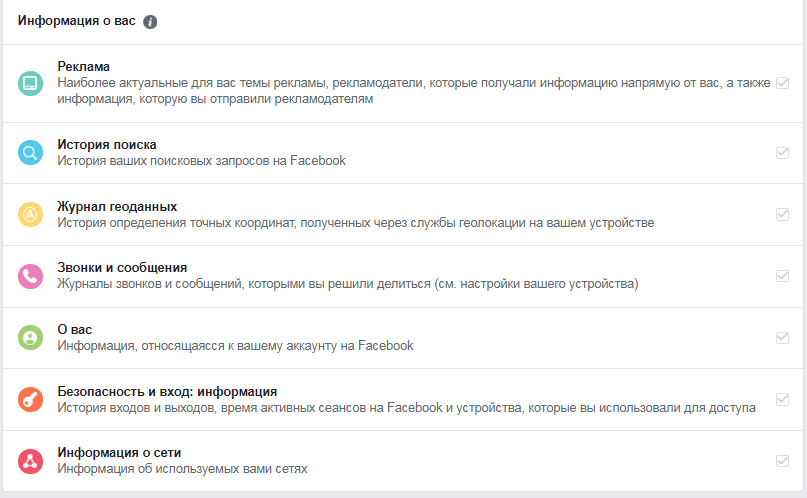Toggle the Журнал геоданных checkbox
The image size is (807, 498).
point(782,215)
